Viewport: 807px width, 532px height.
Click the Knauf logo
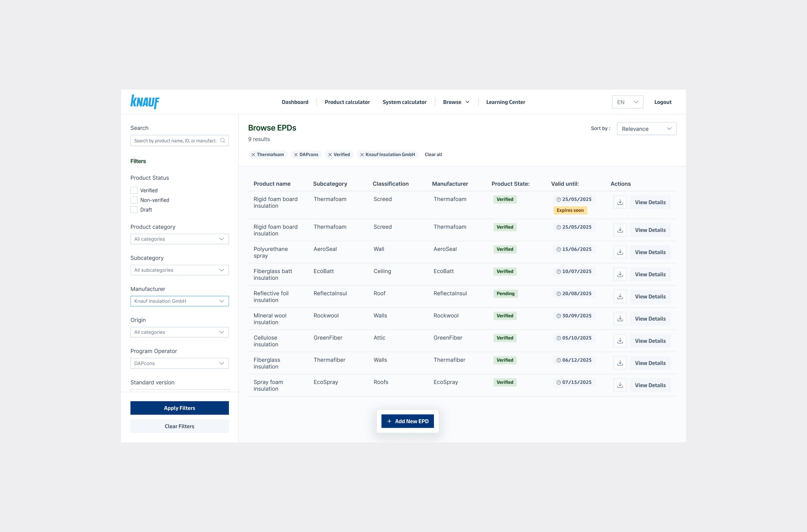point(145,102)
